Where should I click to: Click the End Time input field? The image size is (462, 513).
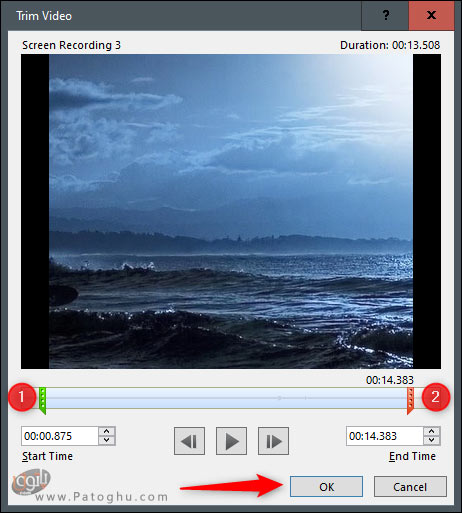coord(385,436)
